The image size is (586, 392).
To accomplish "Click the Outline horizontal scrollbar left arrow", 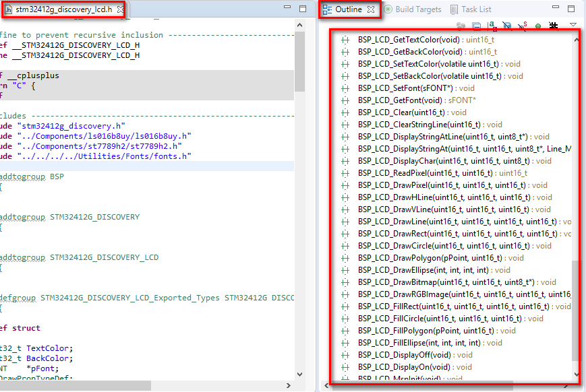I will pos(326,386).
